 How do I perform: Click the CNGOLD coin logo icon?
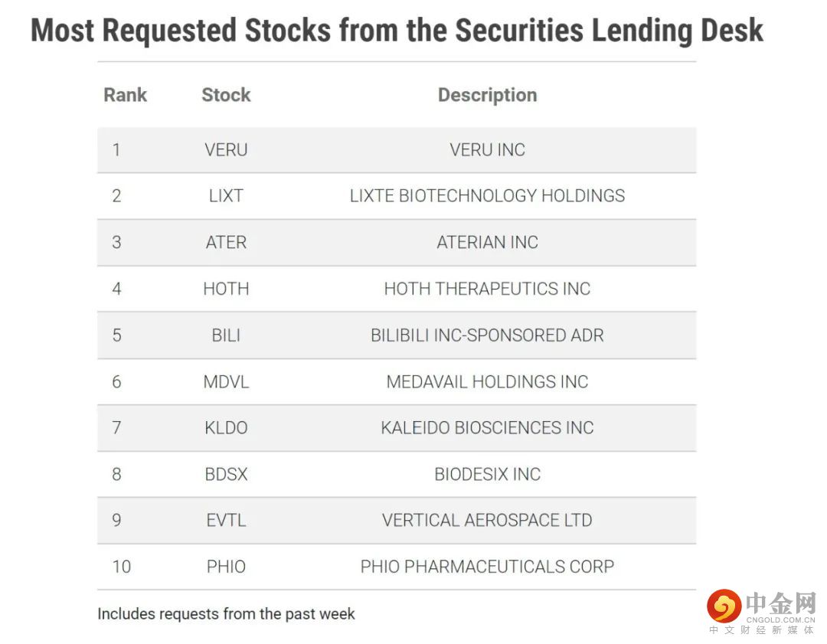point(724,606)
